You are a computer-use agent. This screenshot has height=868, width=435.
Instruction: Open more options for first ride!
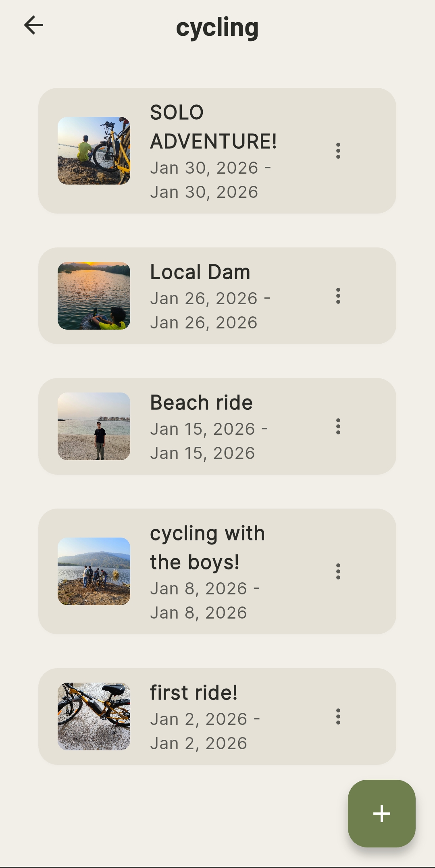coord(338,716)
